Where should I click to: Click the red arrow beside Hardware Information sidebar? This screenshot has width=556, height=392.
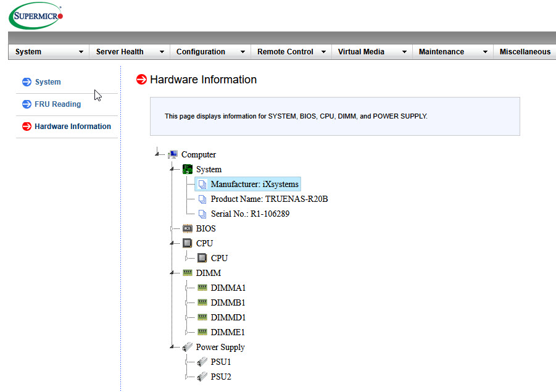coord(27,127)
